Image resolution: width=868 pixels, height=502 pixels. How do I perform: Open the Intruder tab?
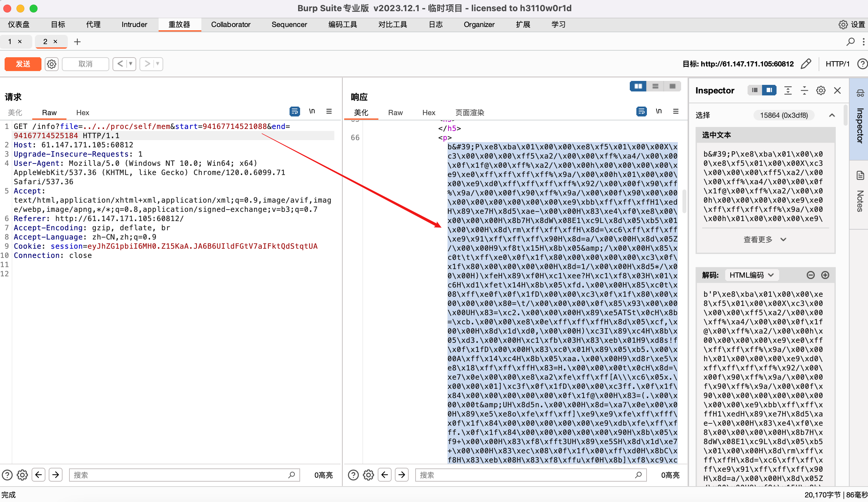134,24
